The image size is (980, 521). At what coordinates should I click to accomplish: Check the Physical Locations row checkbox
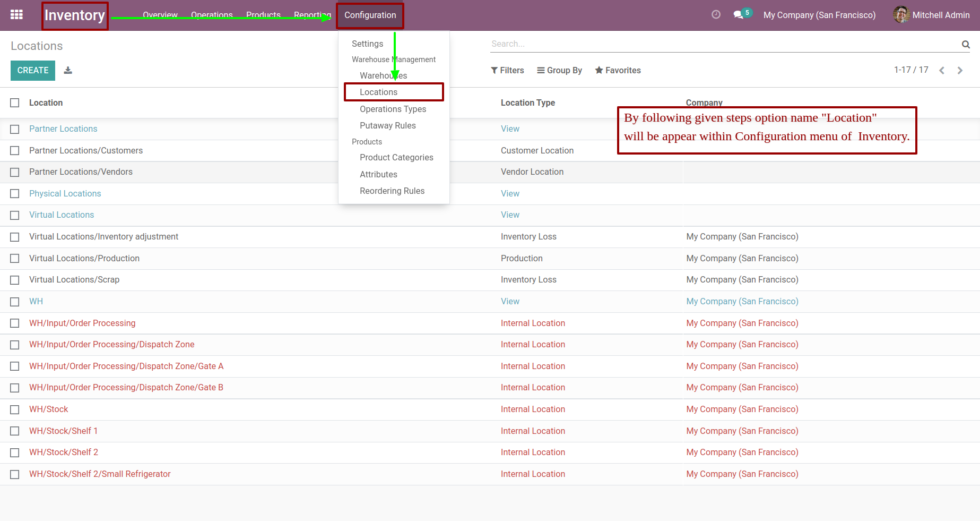click(x=15, y=194)
